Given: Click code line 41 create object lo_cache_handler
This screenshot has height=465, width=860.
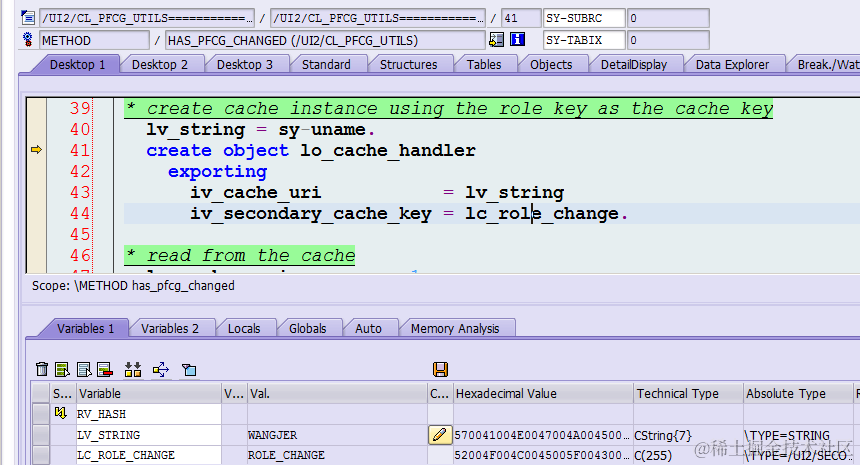Looking at the screenshot, I should pos(311,151).
